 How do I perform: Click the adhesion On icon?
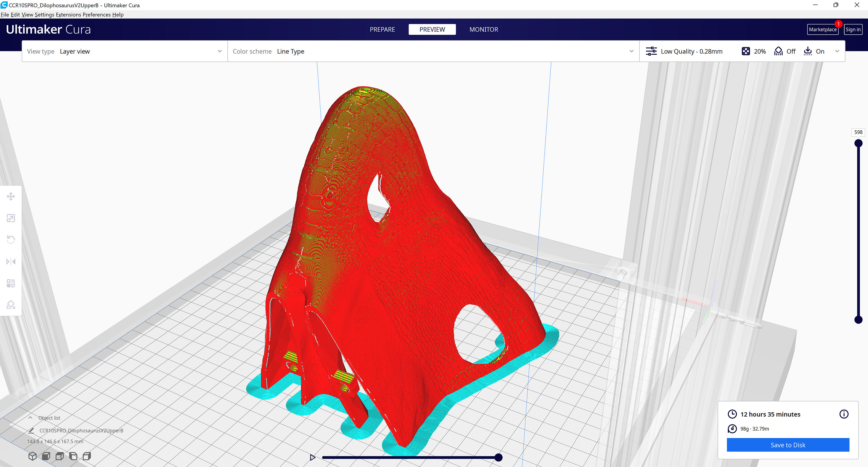(808, 51)
